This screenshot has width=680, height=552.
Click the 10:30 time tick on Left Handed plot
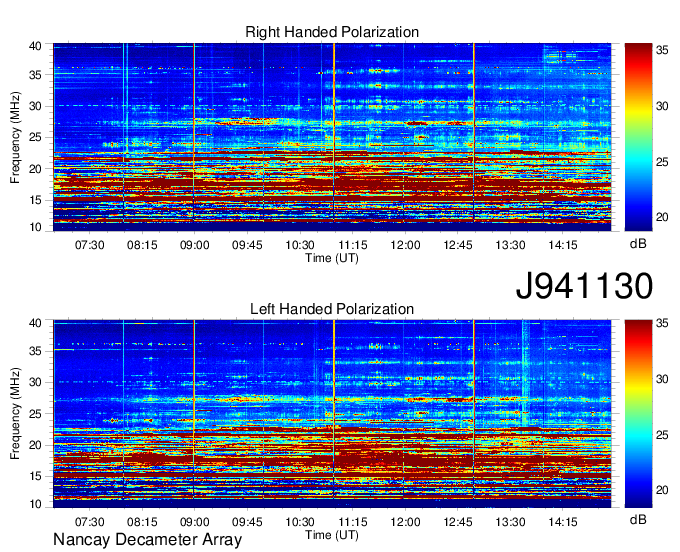pos(300,522)
